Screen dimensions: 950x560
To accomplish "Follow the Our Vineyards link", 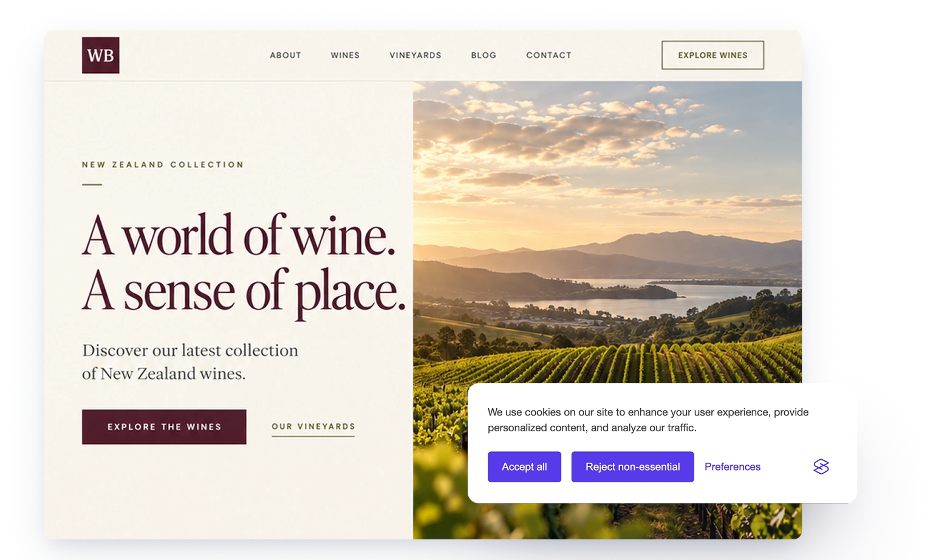I will [x=313, y=427].
